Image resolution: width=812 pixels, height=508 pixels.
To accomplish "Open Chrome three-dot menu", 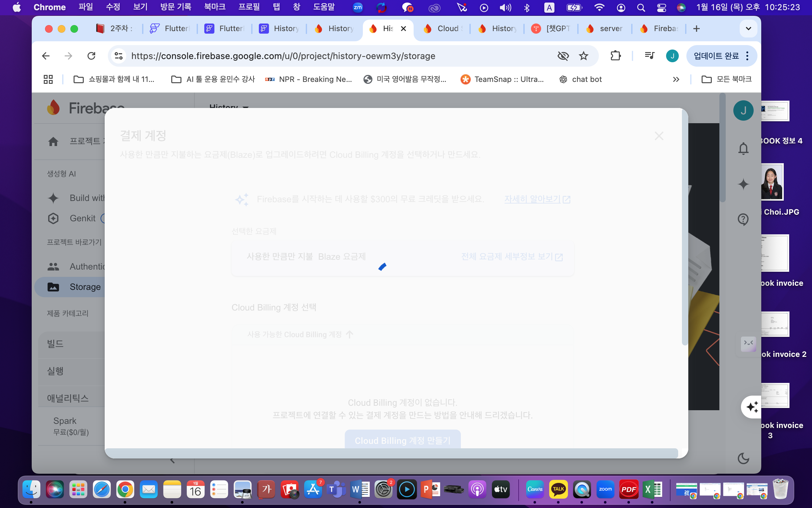I will 747,56.
